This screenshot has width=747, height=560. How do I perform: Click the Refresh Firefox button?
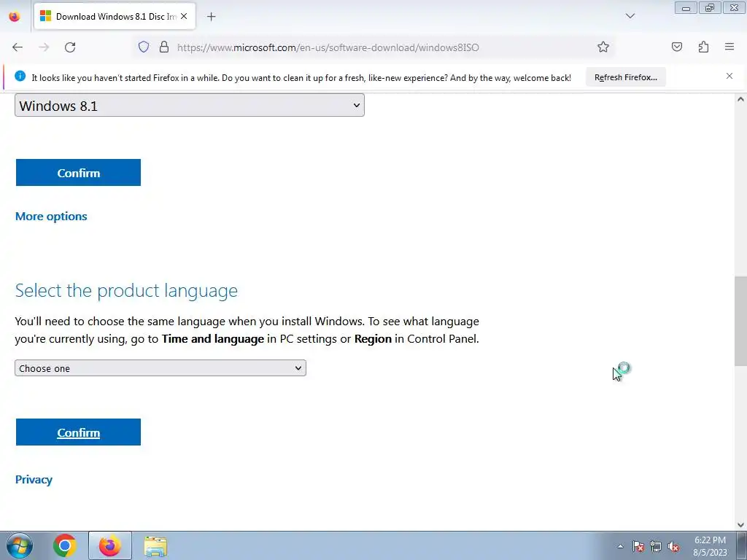pos(625,77)
